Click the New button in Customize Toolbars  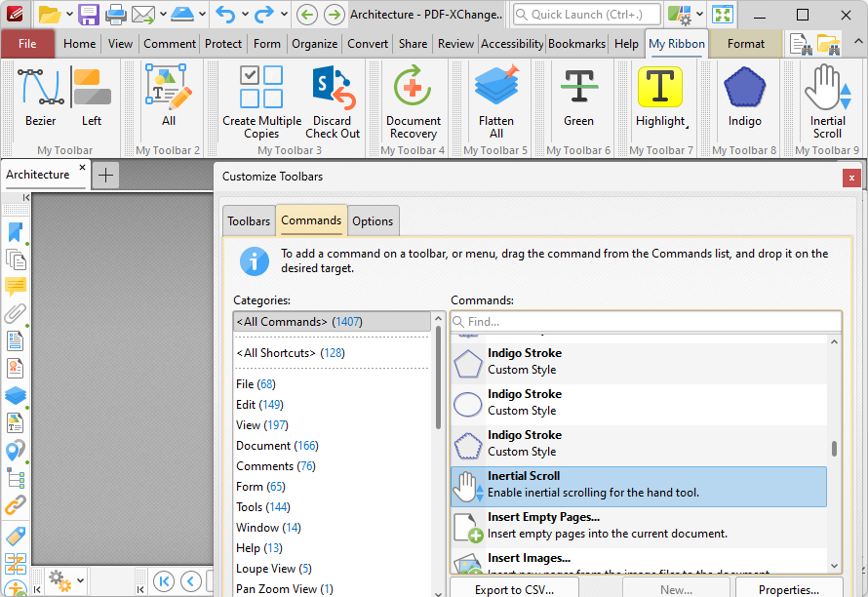tap(676, 588)
